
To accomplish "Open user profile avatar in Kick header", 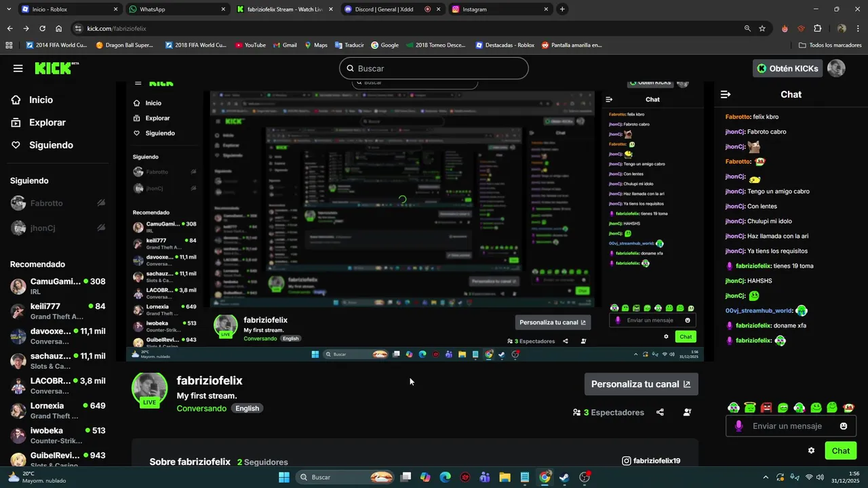I will pos(836,68).
